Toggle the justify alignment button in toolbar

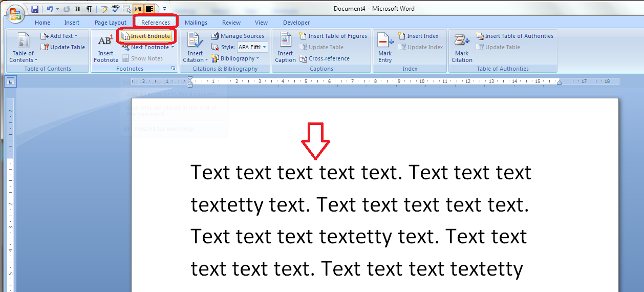coord(149,9)
